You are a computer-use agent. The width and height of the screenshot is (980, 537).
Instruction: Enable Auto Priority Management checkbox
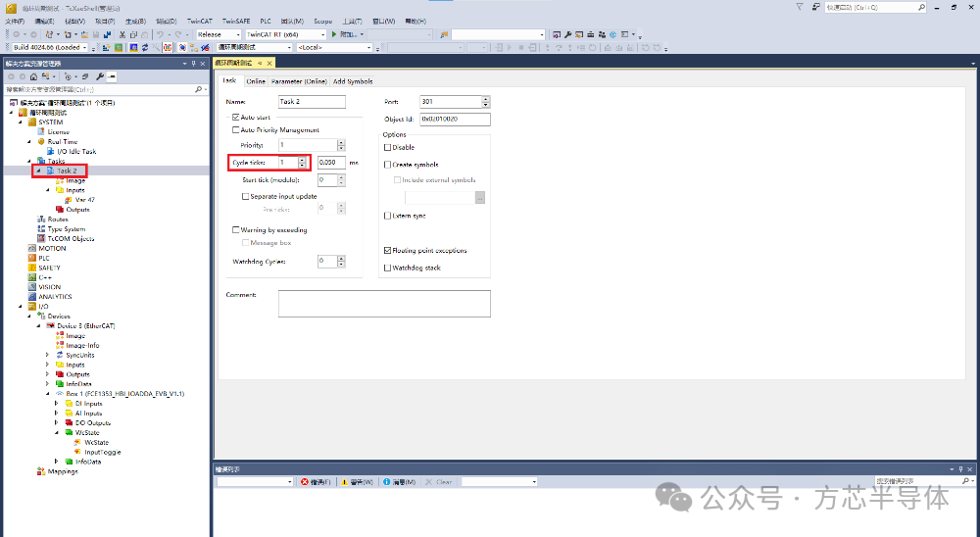click(235, 130)
